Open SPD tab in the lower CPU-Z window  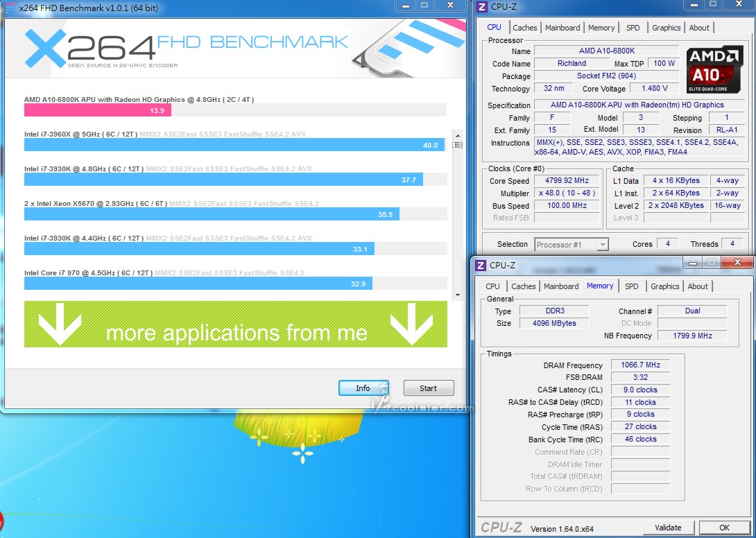coord(632,286)
